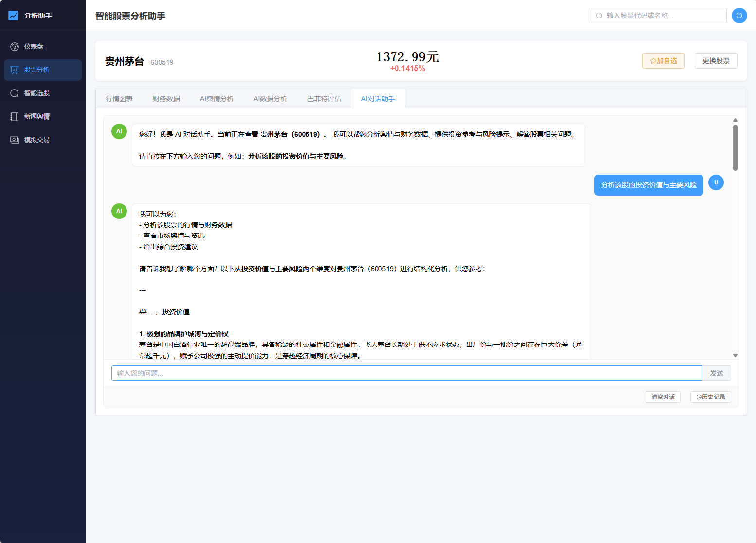The width and height of the screenshot is (756, 543).
Task: Click the line - 分析该股票的行情与财务数据
Action: coord(185,225)
